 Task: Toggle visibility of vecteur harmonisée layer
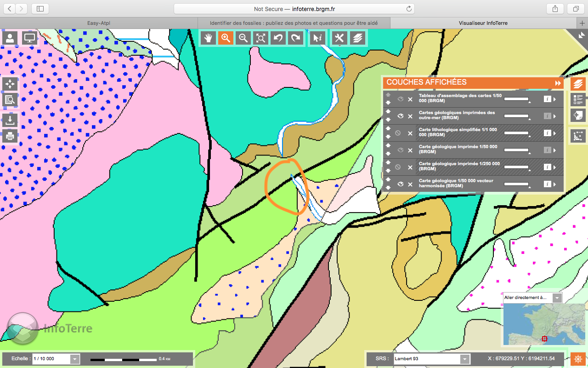point(400,184)
